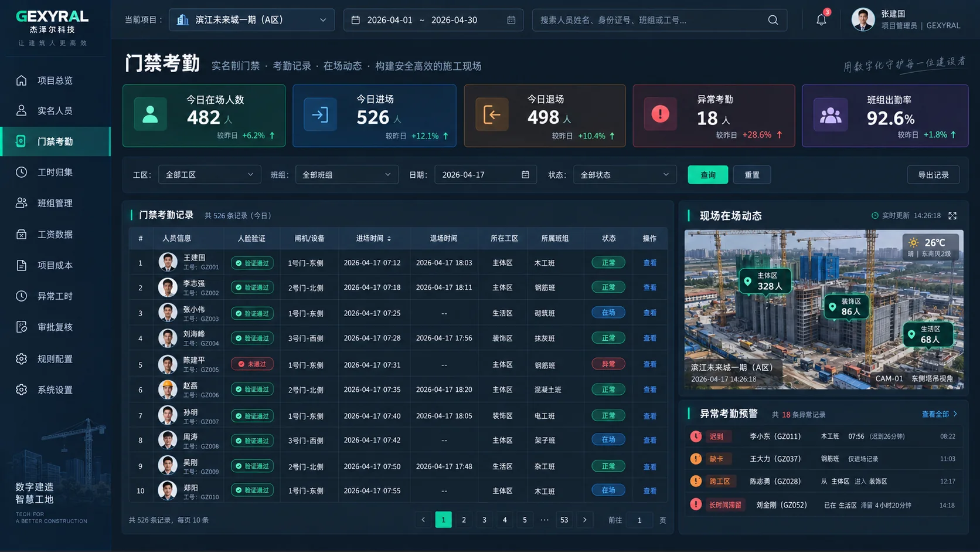Go to next page arrow in pagination
The width and height of the screenshot is (980, 552).
pyautogui.click(x=584, y=520)
